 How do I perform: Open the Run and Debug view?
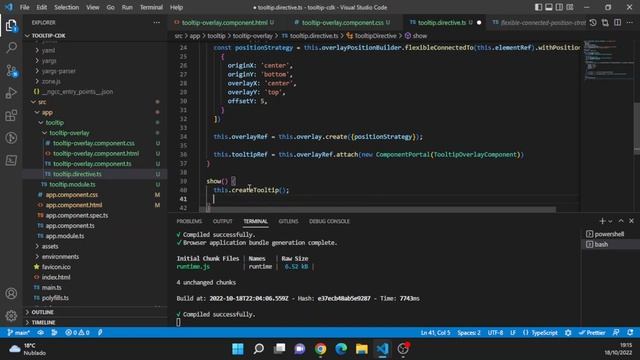click(x=11, y=93)
